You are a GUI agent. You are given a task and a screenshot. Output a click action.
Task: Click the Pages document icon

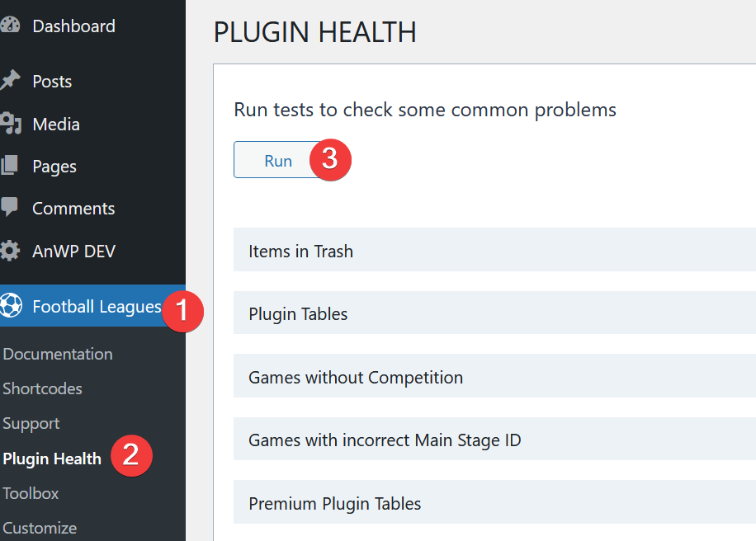click(x=9, y=165)
